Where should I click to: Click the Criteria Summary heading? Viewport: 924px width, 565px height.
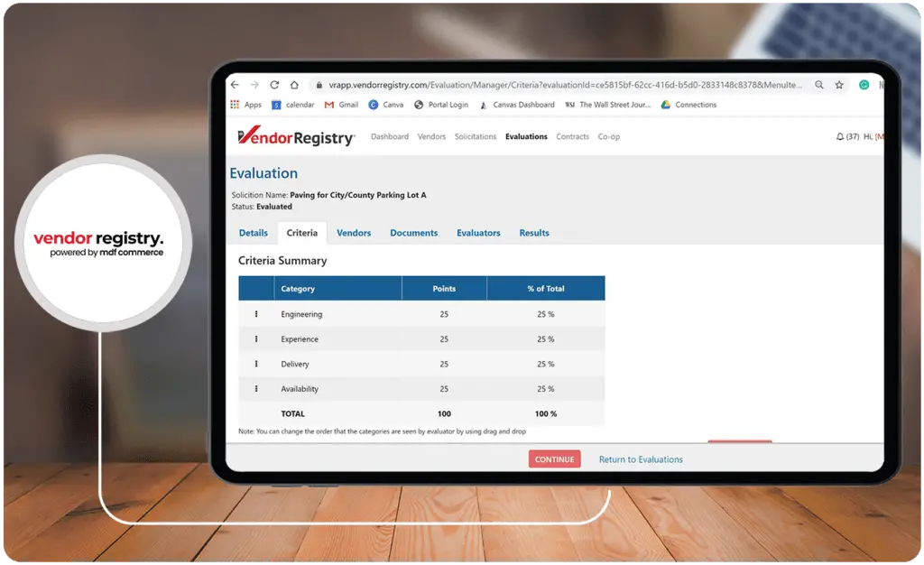coord(282,261)
